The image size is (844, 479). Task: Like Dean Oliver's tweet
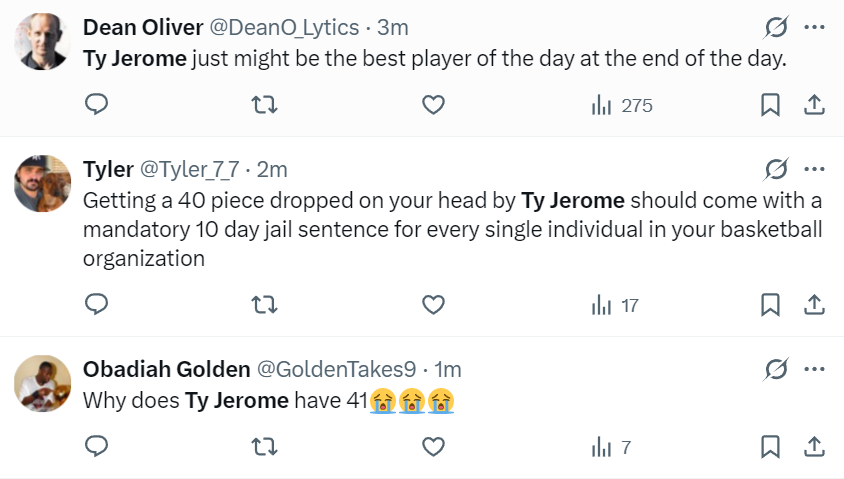(x=433, y=104)
